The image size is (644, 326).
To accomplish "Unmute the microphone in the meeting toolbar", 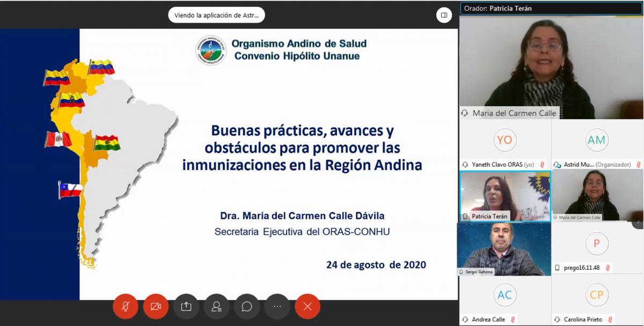I will coord(126,306).
